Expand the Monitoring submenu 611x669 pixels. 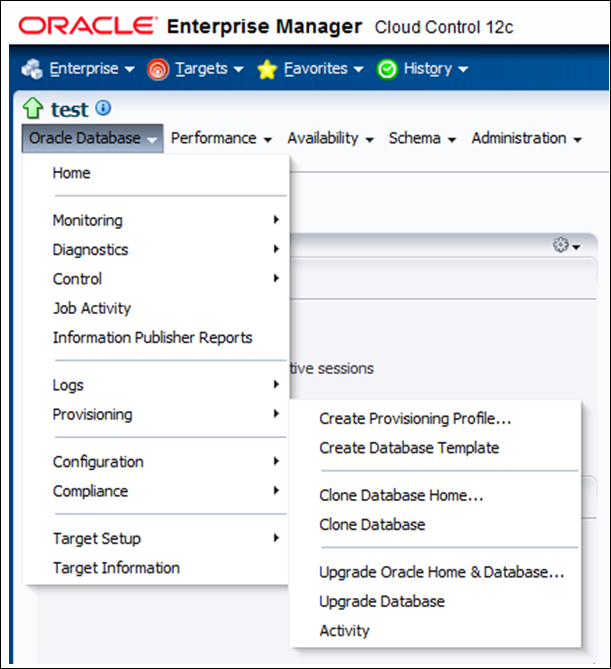click(x=157, y=220)
